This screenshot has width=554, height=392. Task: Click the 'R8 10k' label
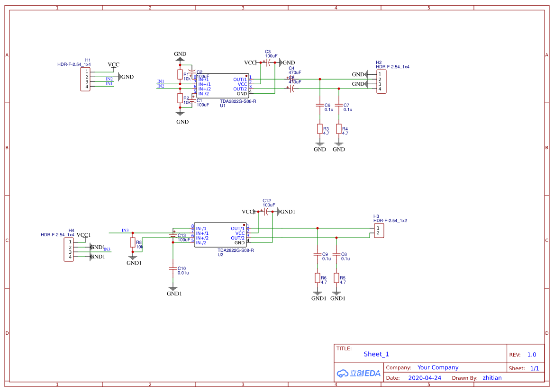pos(139,244)
